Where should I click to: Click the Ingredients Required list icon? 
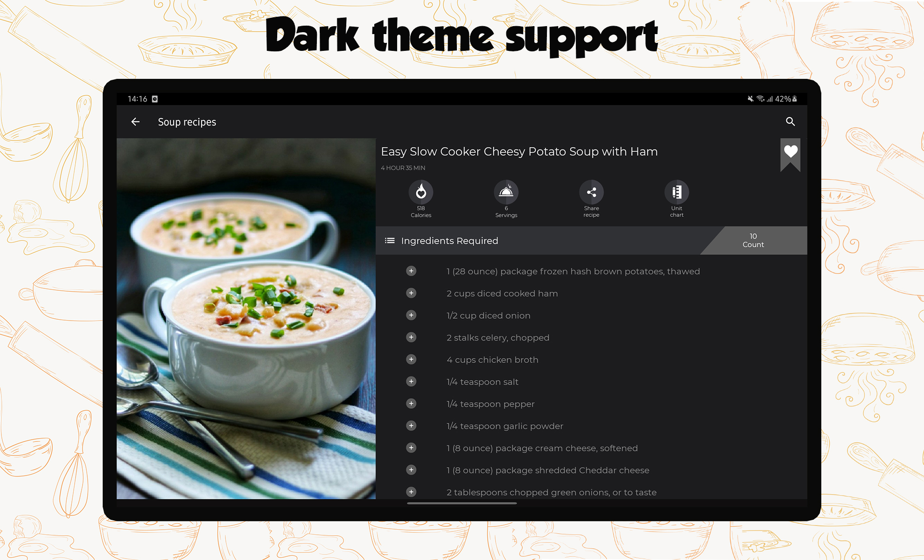click(x=390, y=241)
